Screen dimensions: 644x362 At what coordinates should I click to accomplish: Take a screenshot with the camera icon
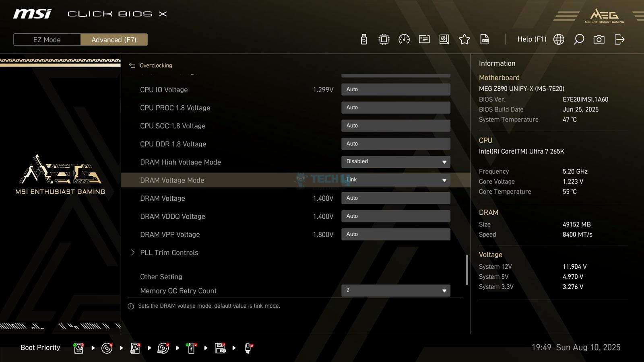(x=599, y=39)
